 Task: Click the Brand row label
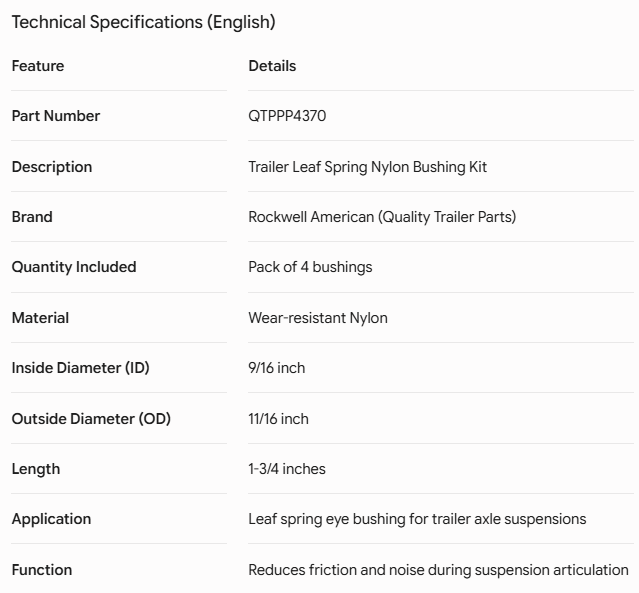click(32, 217)
